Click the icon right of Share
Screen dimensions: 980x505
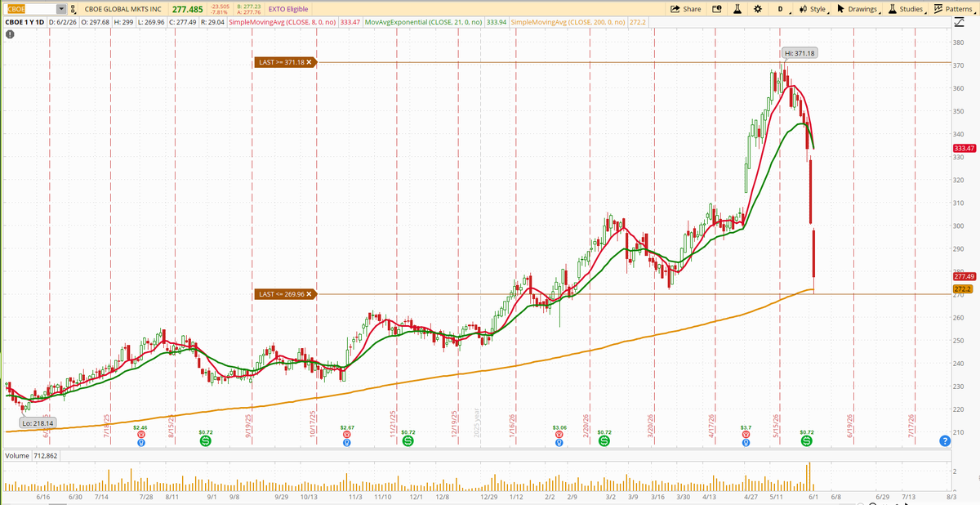[717, 9]
